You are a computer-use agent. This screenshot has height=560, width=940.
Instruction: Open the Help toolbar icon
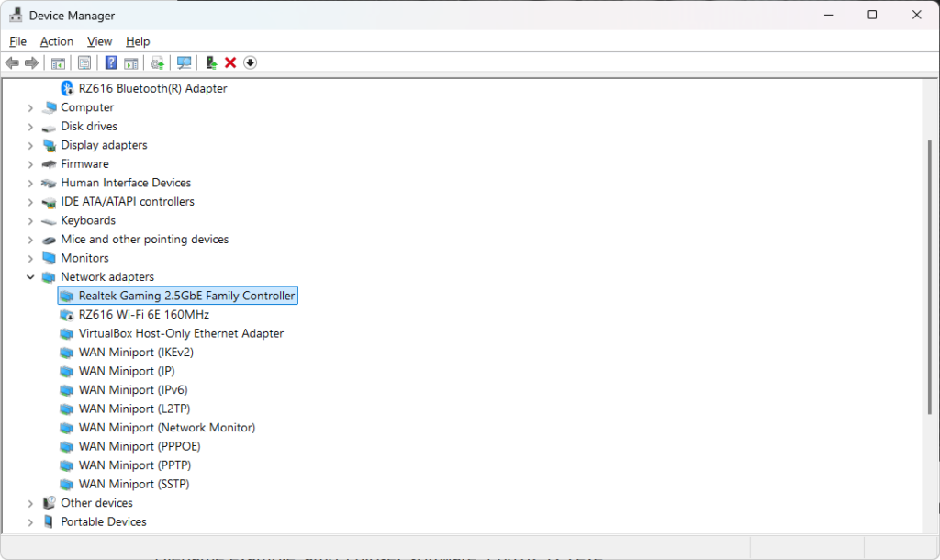[x=110, y=62]
